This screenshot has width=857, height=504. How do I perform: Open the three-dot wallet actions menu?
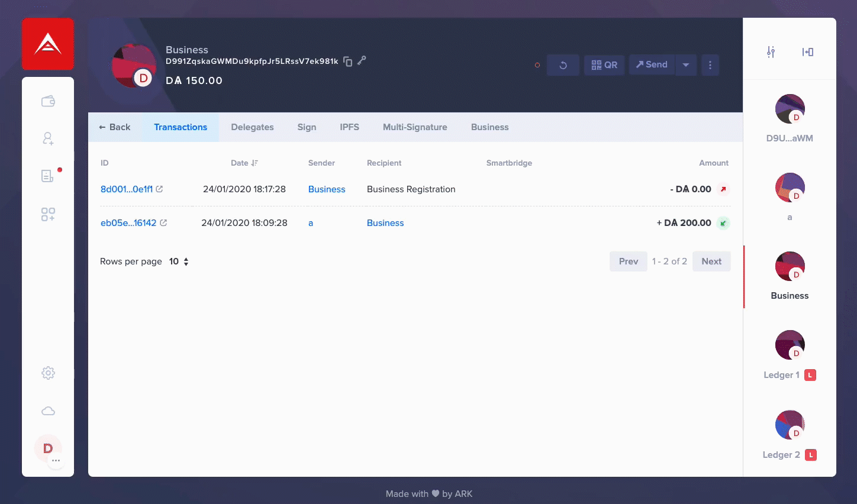pos(710,65)
